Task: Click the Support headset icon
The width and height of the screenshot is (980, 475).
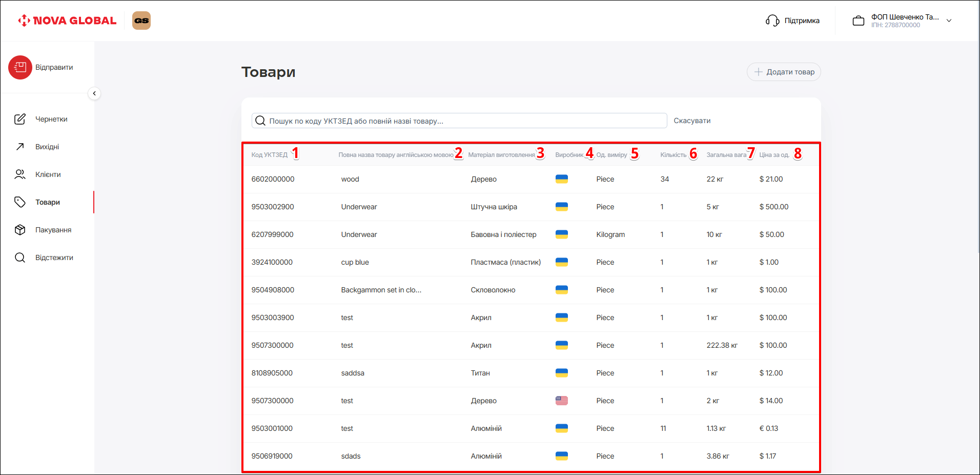Action: (772, 21)
